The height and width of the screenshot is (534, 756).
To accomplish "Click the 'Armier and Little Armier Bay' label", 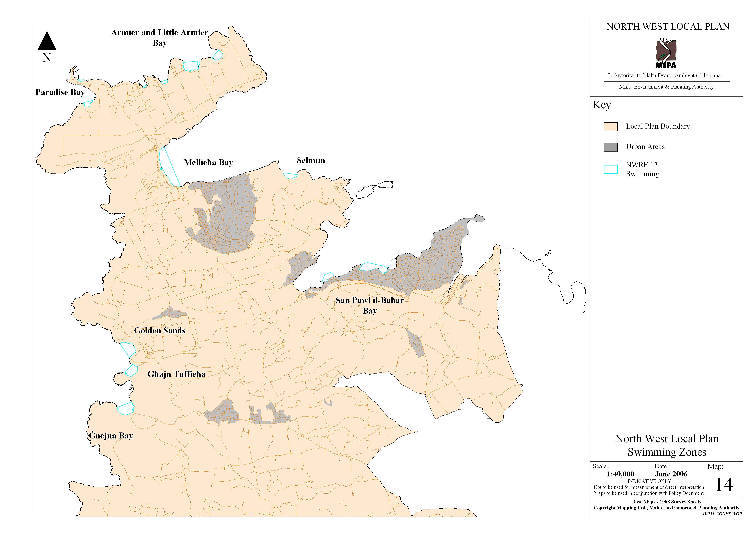I will coord(160,38).
